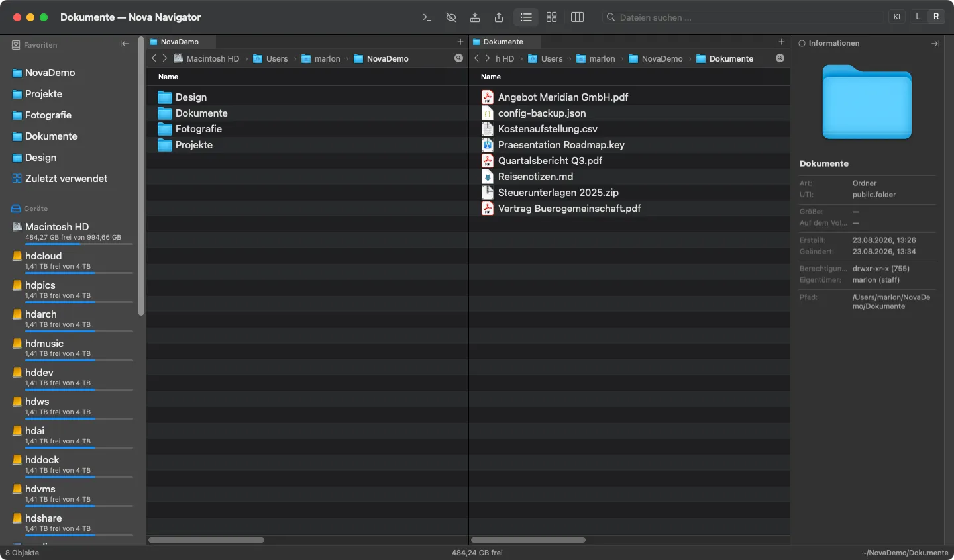
Task: Toggle the L panel button
Action: point(918,17)
